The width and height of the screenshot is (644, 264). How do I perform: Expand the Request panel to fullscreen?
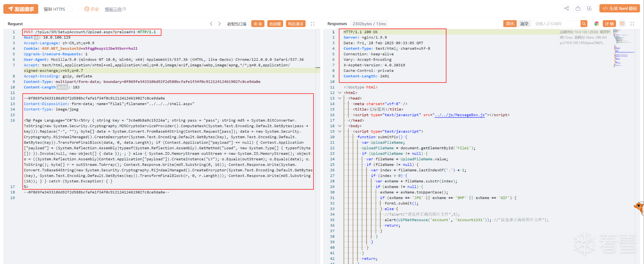pos(313,24)
